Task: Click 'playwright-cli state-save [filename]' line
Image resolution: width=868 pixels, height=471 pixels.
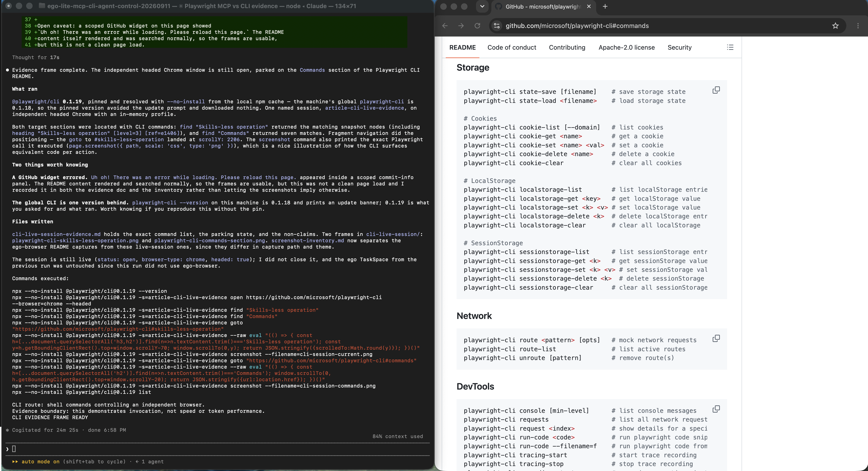Action: click(530, 92)
